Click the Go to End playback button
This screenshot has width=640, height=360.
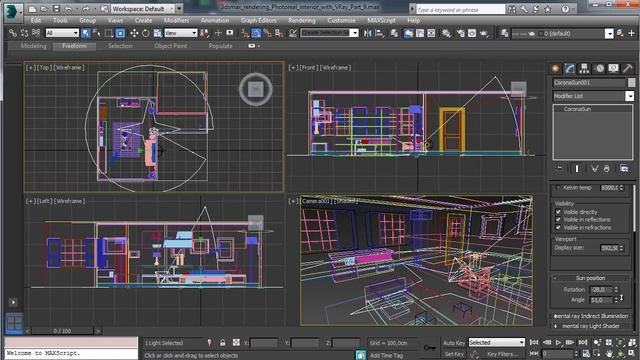pyautogui.click(x=583, y=342)
